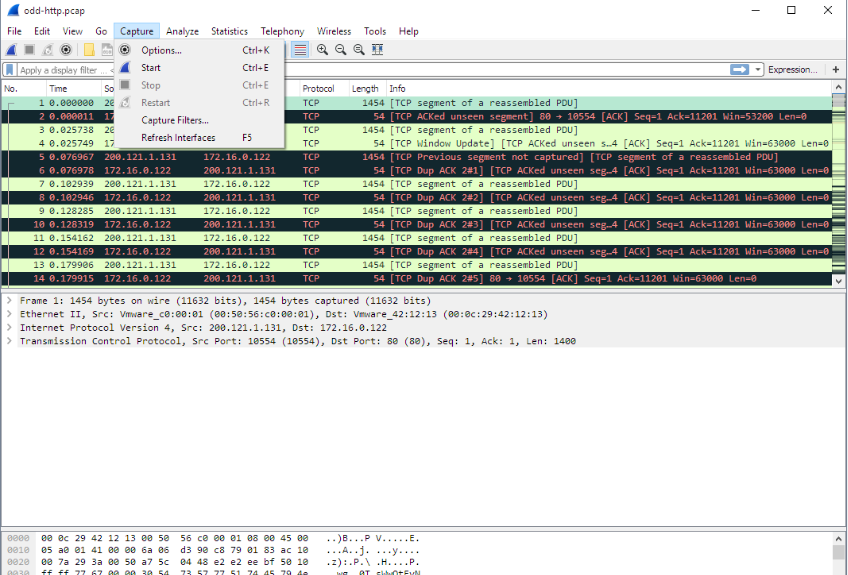Click packet list scrollbar down arrow

point(838,281)
